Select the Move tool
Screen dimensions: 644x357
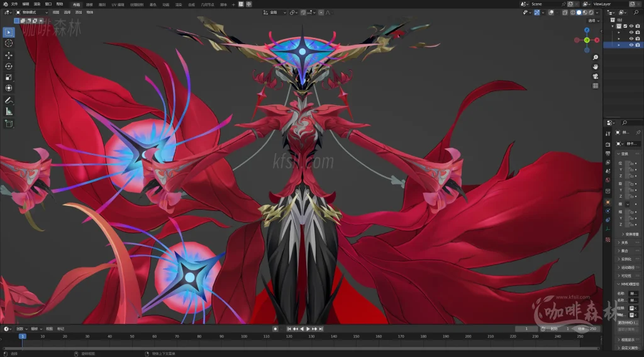[9, 55]
